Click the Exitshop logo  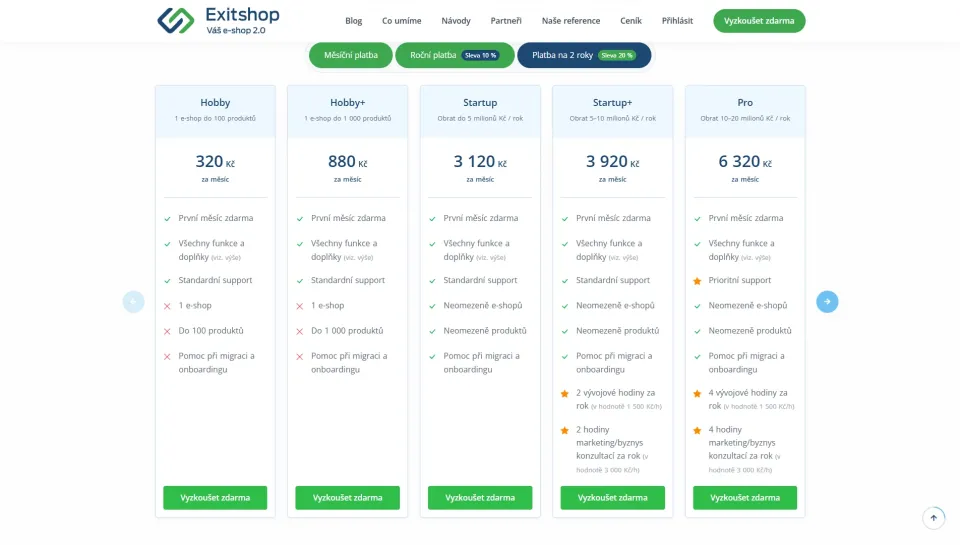coord(218,21)
